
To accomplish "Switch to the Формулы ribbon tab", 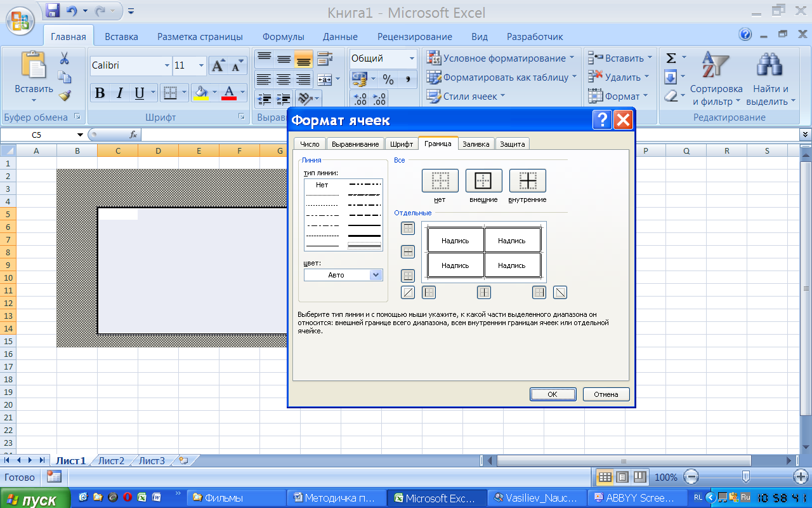I will click(x=283, y=37).
